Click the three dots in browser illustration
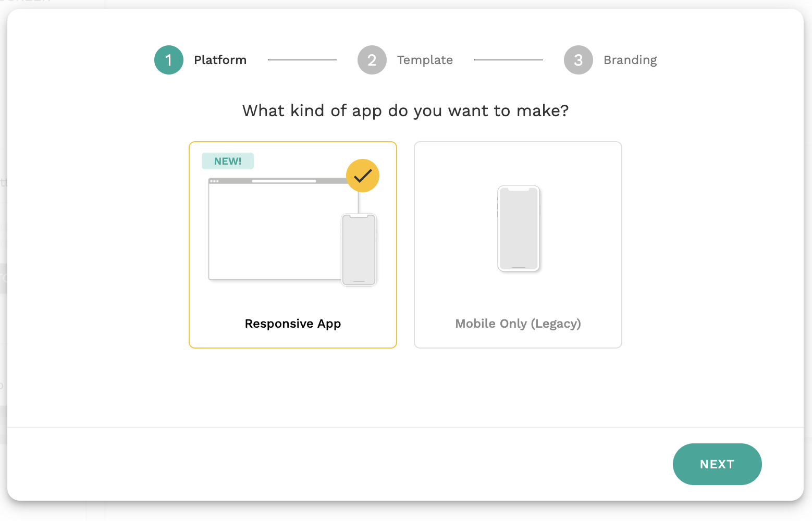Screen dimensions: 812x521 [214, 181]
